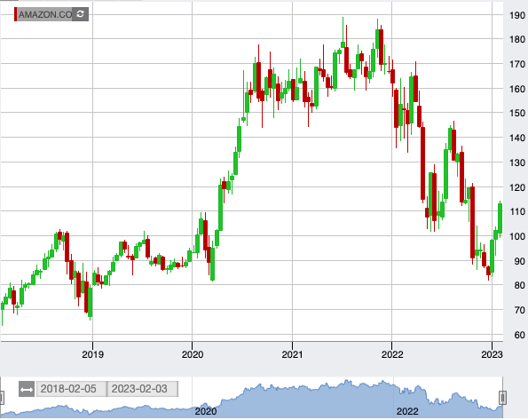
Task: Click the 2022 label on the main x-axis
Action: coord(392,354)
